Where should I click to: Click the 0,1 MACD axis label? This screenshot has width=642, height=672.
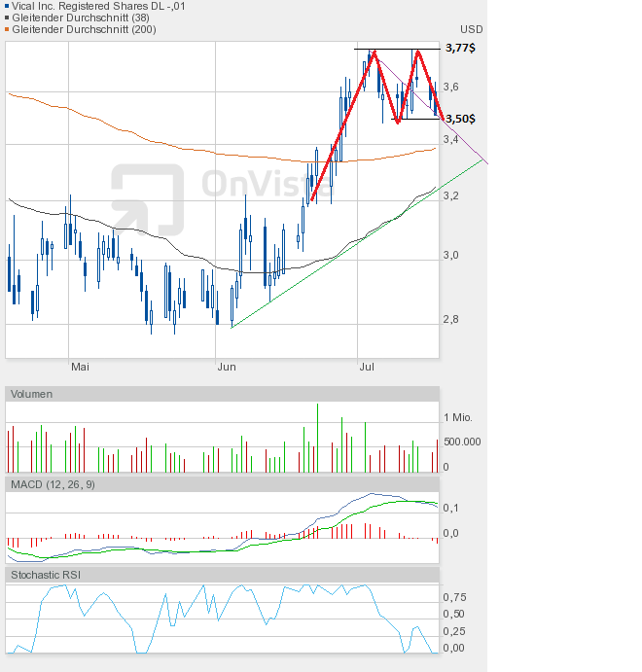[x=450, y=508]
